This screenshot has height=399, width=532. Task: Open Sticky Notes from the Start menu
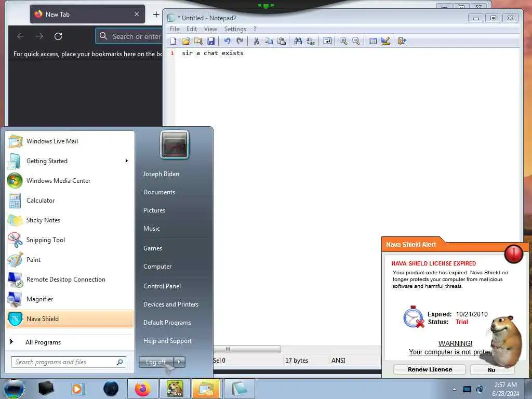tap(70, 220)
